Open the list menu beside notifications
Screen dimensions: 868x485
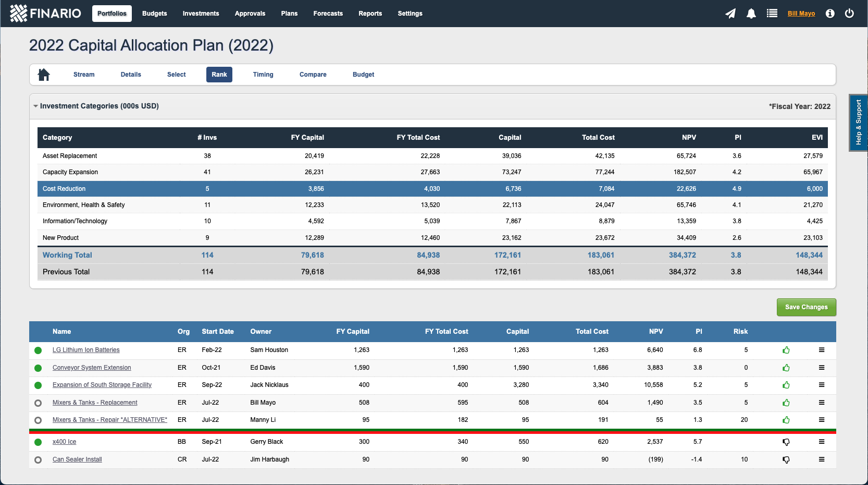772,14
